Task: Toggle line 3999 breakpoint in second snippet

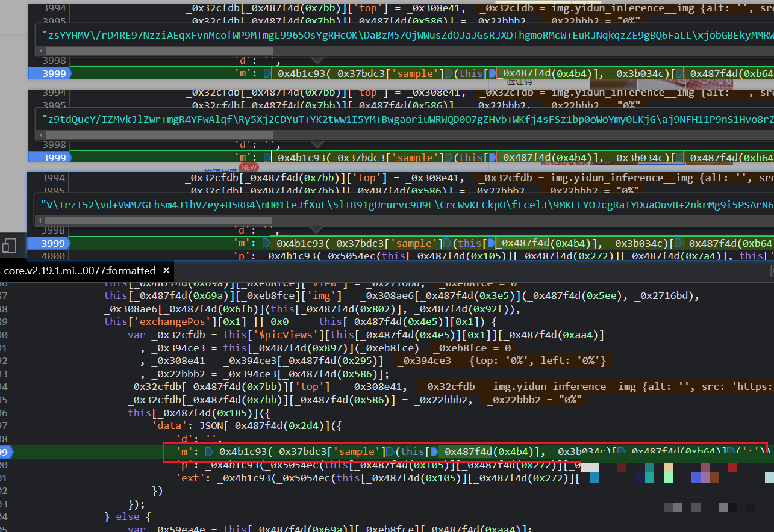Action: click(54, 158)
